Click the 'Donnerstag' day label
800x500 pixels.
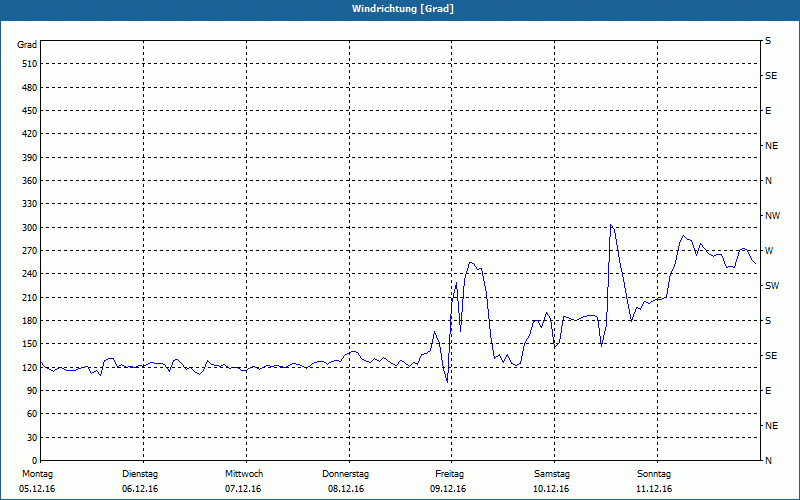tap(345, 474)
